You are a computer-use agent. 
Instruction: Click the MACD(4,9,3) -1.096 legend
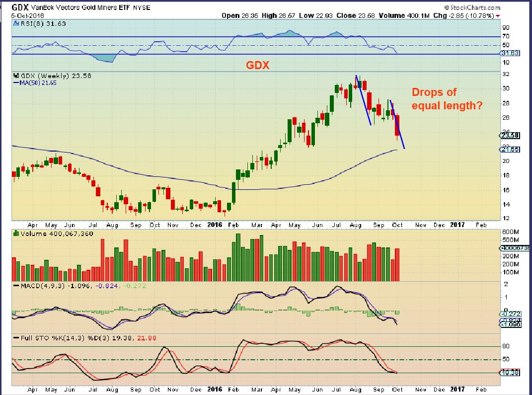click(x=56, y=286)
